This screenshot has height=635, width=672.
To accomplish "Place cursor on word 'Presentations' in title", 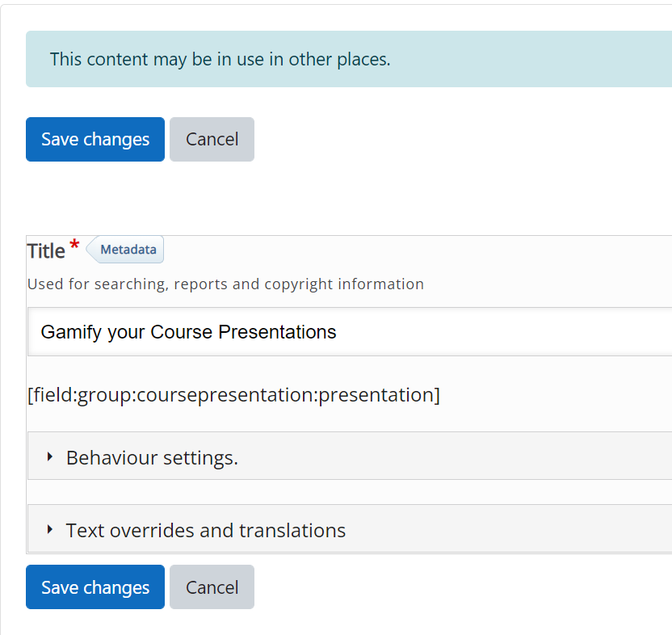I will 277,332.
